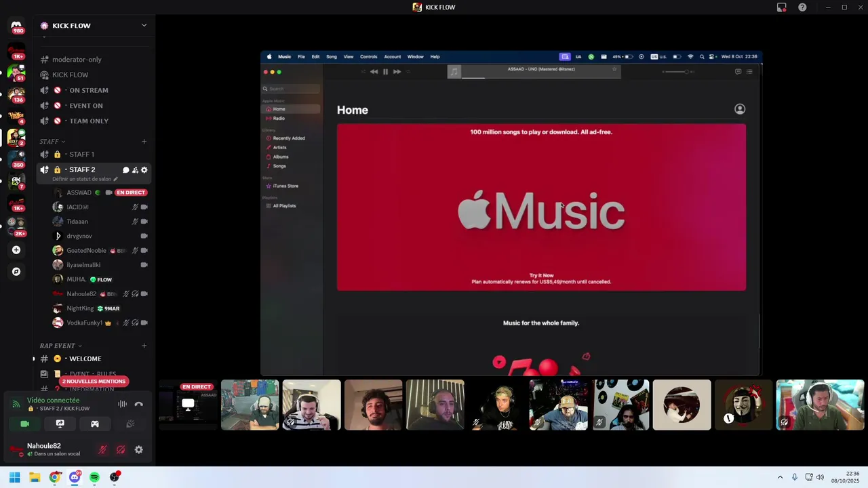Create channel in STAFF category plus

(x=144, y=142)
